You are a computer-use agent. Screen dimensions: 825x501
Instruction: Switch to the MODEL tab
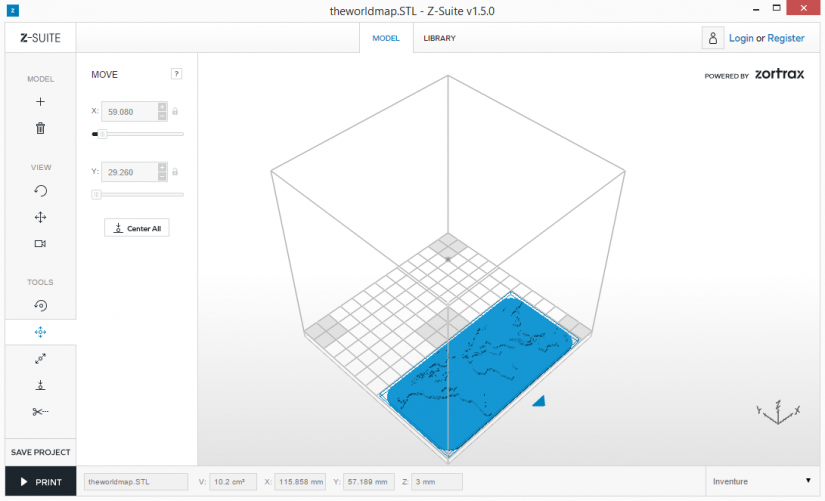(x=386, y=38)
